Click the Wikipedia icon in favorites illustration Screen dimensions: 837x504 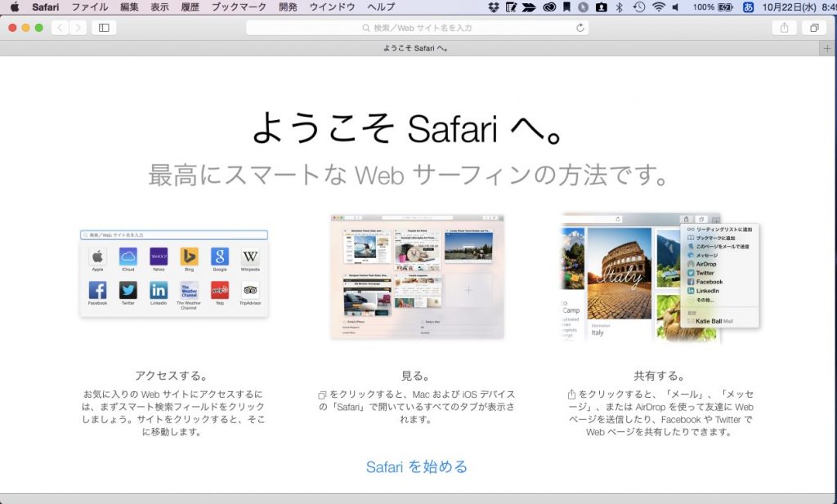click(250, 256)
